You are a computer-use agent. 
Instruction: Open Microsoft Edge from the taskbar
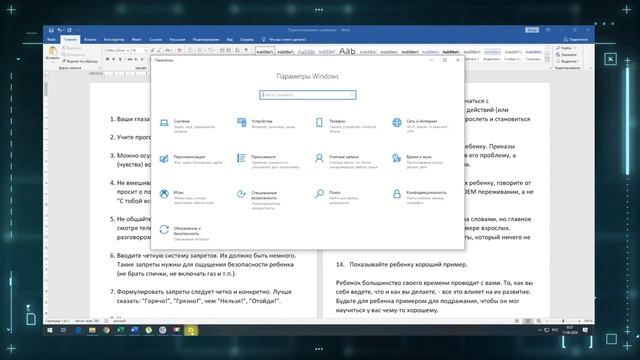(x=78, y=330)
